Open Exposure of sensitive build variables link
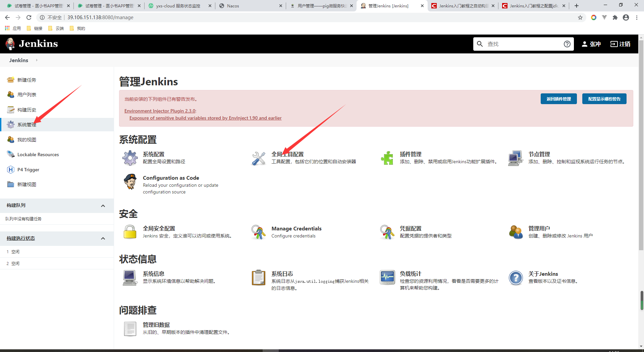 (x=205, y=118)
